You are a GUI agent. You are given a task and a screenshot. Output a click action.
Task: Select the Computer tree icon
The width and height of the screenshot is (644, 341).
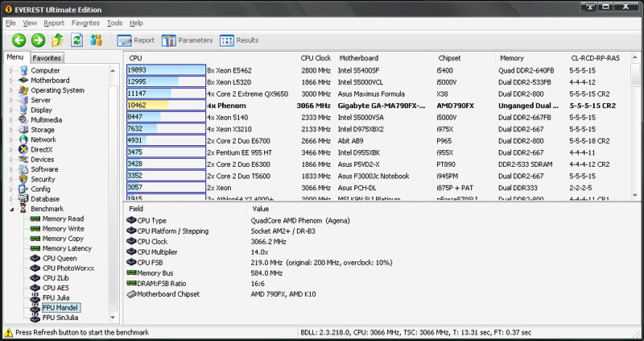[x=24, y=70]
